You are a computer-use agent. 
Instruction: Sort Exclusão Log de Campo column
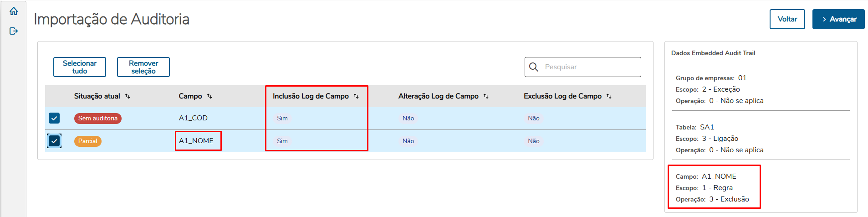[609, 96]
